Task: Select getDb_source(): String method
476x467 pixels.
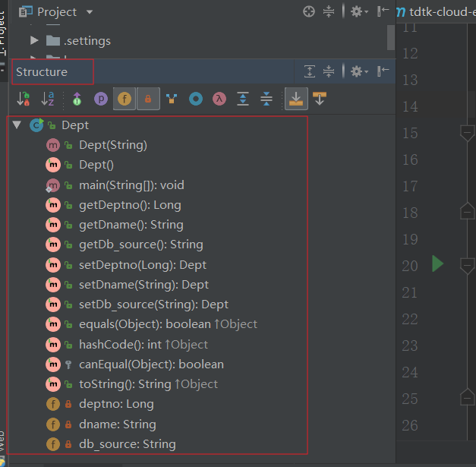Action: pyautogui.click(x=141, y=245)
